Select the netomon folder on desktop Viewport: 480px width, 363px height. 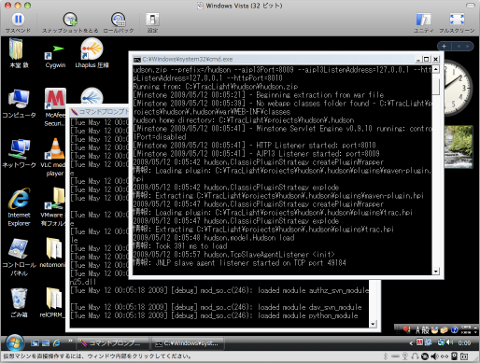pyautogui.click(x=53, y=253)
